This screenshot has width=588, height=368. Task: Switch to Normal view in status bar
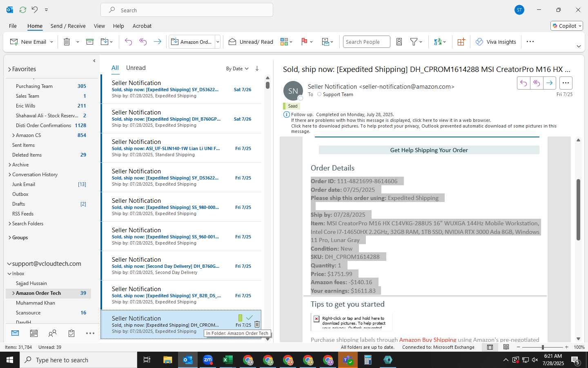tap(490, 347)
